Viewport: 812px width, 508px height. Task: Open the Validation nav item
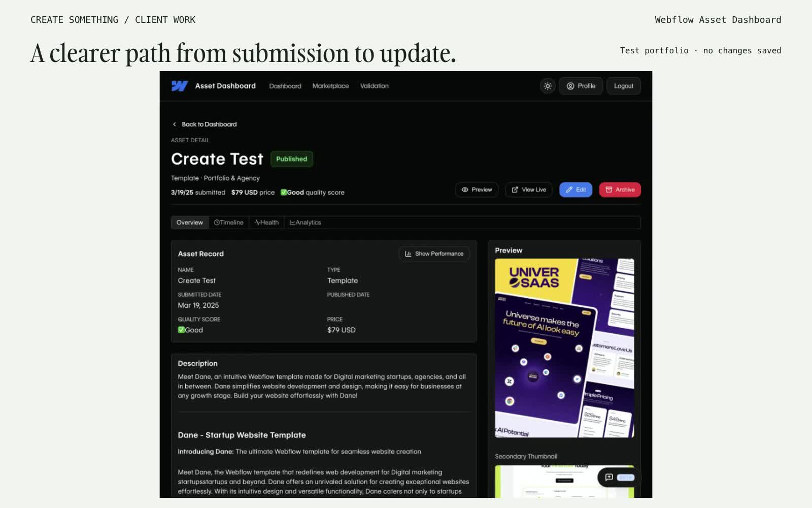(375, 86)
